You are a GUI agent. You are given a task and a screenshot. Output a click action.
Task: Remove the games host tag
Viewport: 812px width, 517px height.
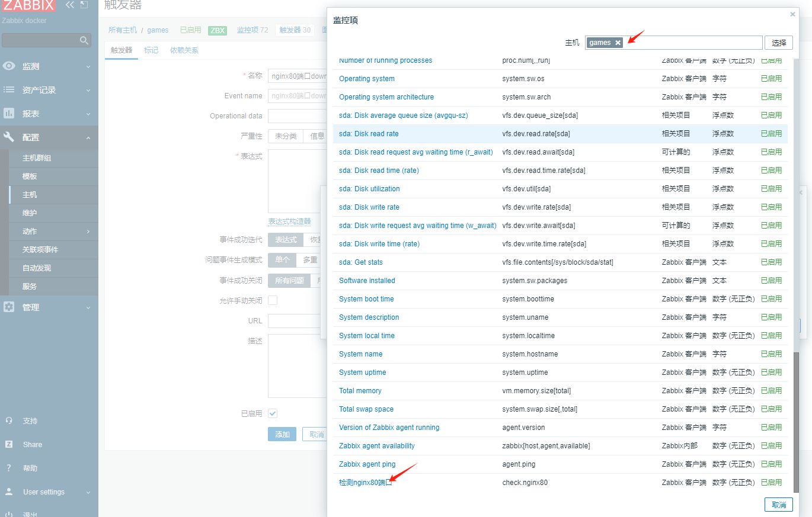pyautogui.click(x=618, y=43)
